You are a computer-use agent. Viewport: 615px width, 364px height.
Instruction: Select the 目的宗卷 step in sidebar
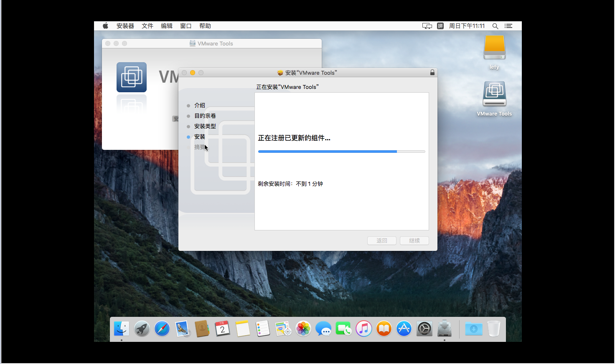pos(205,116)
